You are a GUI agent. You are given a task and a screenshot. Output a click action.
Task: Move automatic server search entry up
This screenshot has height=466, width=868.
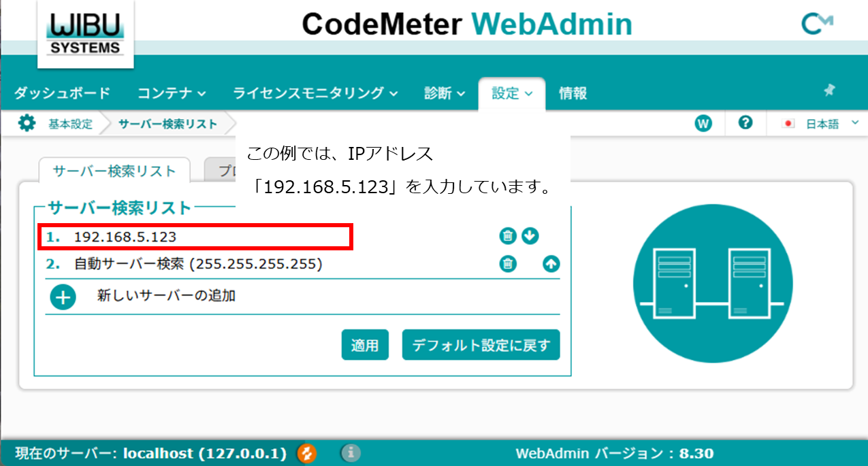(551, 264)
